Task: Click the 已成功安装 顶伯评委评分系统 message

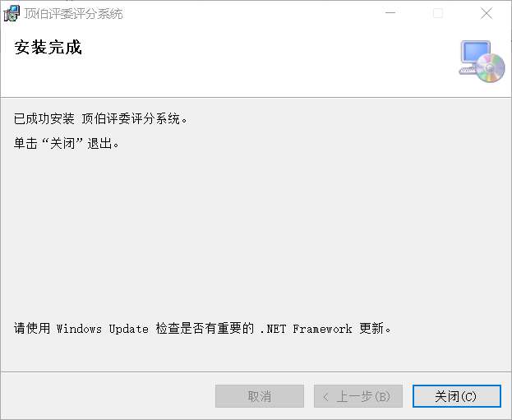Action: tap(100, 118)
